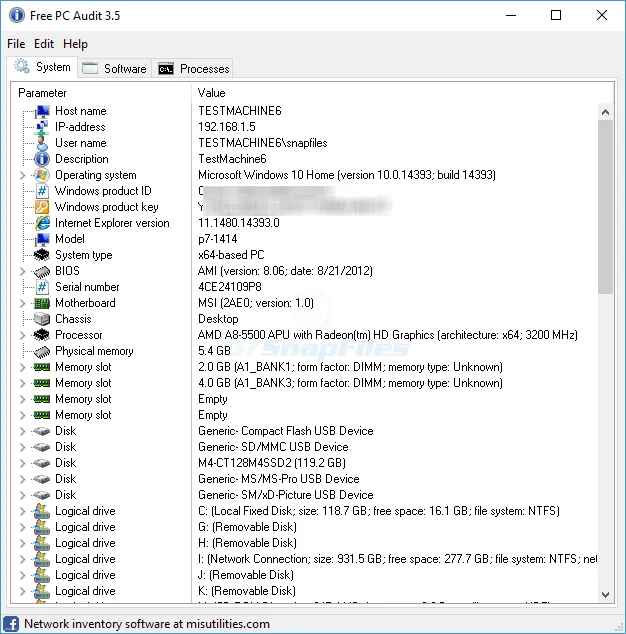This screenshot has width=626, height=634.
Task: Click the Facebook icon in status bar
Action: click(11, 624)
